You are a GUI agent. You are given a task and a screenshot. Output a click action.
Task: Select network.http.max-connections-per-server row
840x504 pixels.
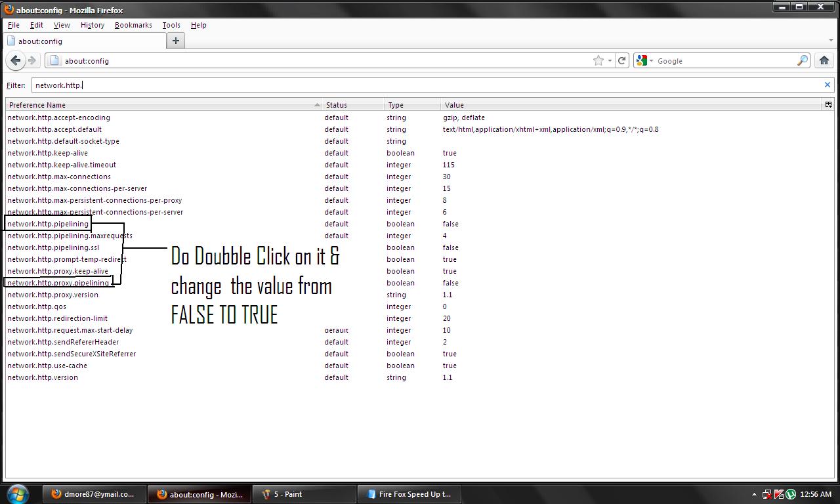pyautogui.click(x=420, y=188)
